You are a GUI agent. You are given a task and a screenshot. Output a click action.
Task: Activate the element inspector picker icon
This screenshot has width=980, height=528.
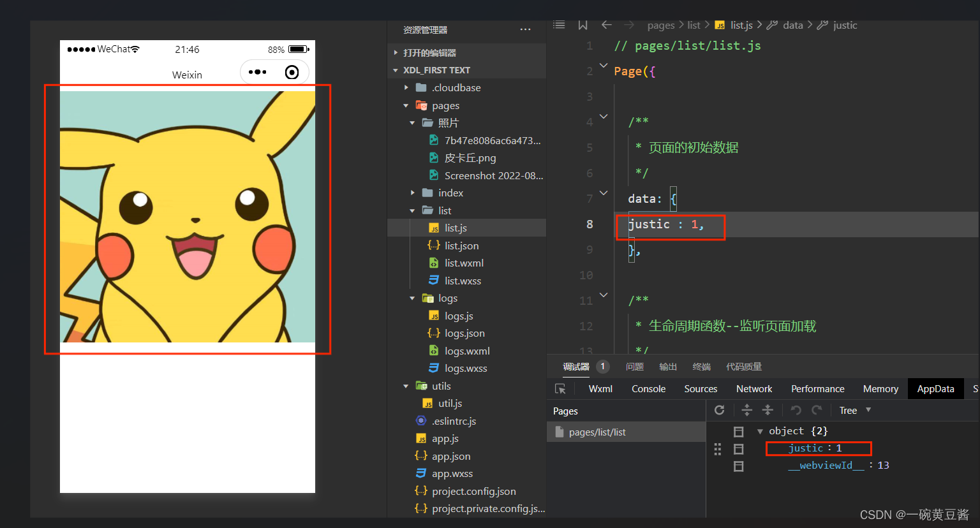pos(560,389)
